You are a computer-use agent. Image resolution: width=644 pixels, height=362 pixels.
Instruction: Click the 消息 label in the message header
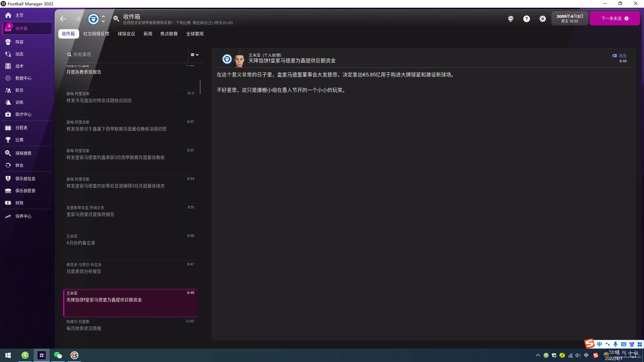coord(620,56)
